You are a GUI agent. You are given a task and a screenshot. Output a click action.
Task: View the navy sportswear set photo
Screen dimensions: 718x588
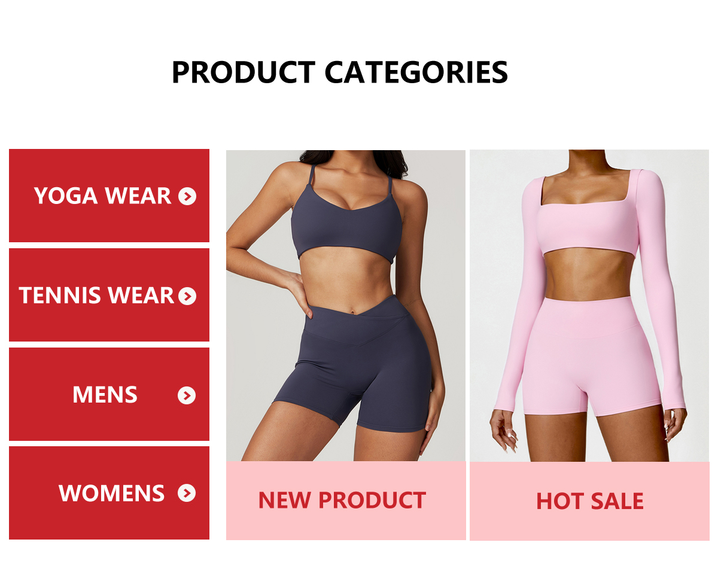(346, 306)
